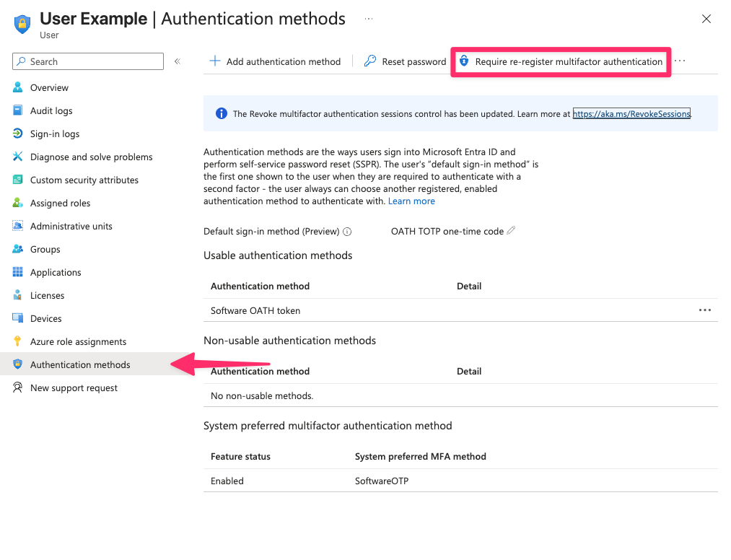The image size is (731, 560).
Task: Click the key icon beside Reset password
Action: coord(370,61)
